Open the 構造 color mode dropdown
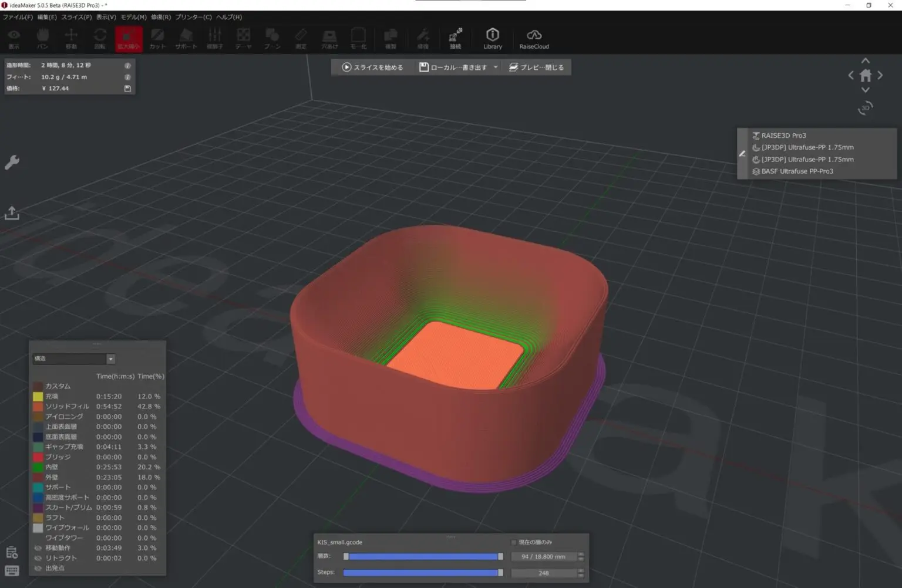Screen dimensions: 902x588 click(110, 359)
